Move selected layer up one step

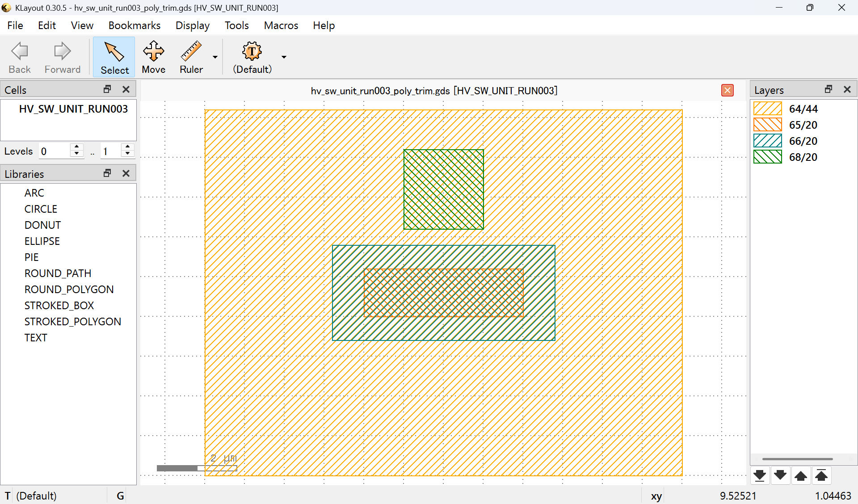tap(801, 476)
